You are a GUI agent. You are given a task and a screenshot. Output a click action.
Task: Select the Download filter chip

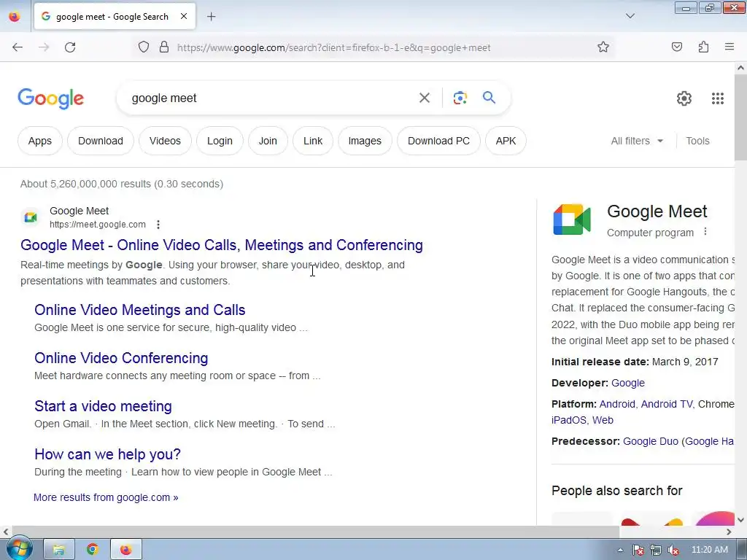[x=101, y=141]
